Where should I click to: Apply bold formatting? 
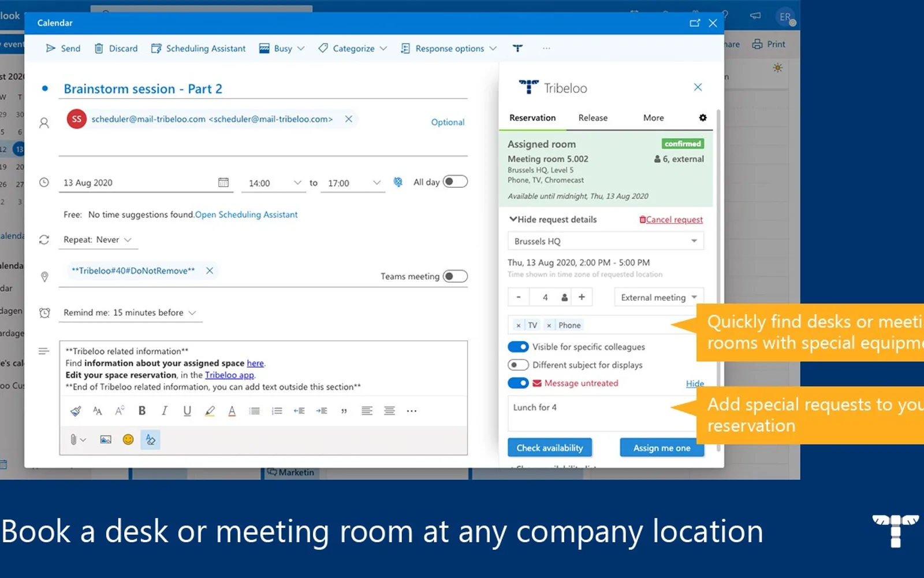pyautogui.click(x=142, y=411)
